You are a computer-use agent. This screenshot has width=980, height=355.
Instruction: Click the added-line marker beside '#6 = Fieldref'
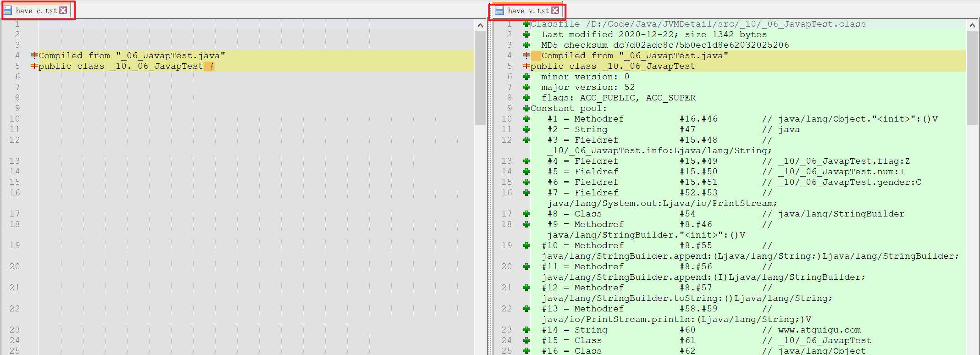[x=526, y=182]
